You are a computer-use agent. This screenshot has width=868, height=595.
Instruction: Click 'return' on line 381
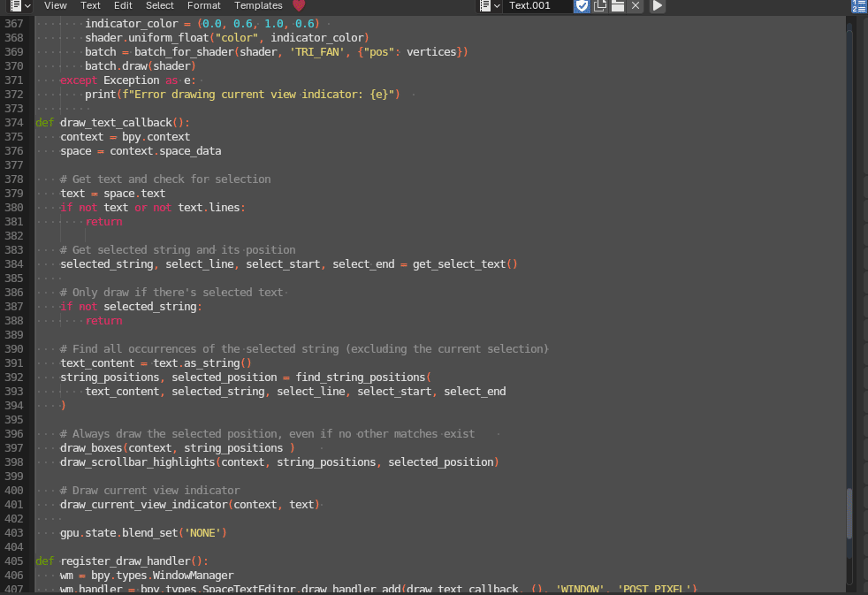click(x=103, y=221)
